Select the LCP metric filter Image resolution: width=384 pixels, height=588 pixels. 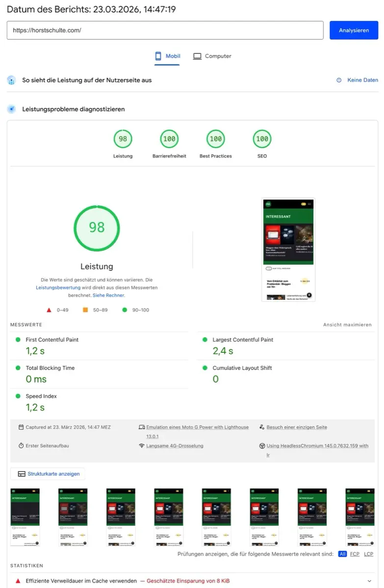coord(368,554)
